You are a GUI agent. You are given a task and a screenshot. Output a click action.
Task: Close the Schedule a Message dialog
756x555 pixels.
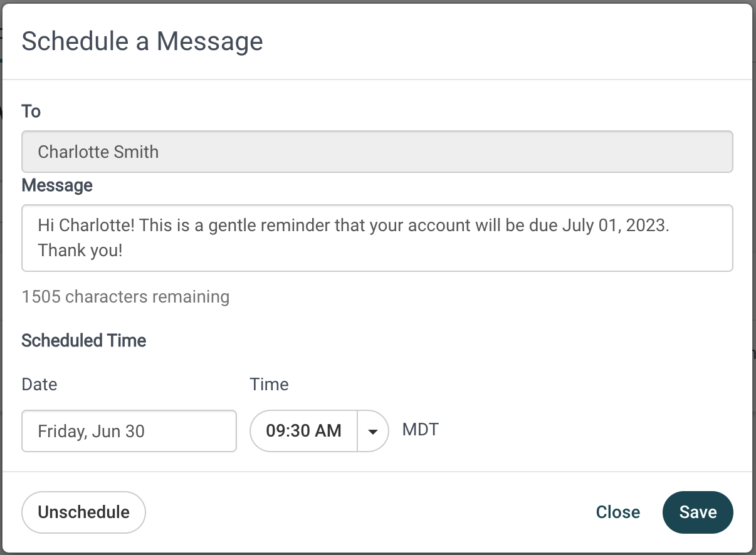point(617,512)
